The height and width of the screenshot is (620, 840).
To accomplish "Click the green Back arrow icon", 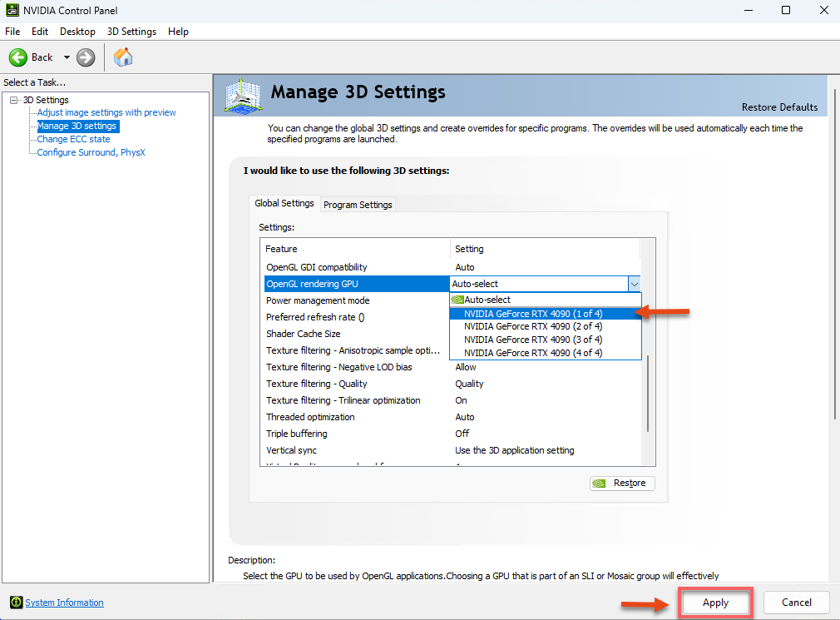I will (x=18, y=57).
